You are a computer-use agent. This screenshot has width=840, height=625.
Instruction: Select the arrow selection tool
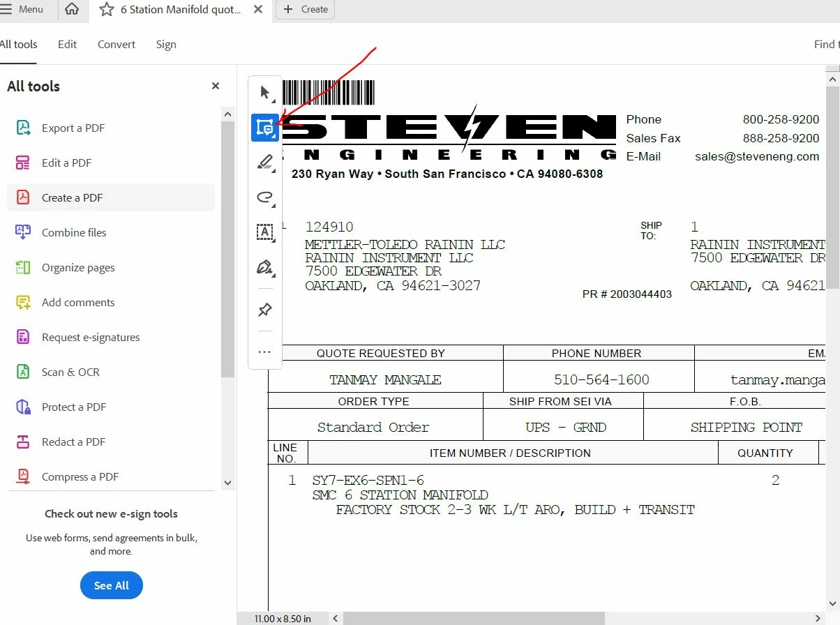coord(265,92)
